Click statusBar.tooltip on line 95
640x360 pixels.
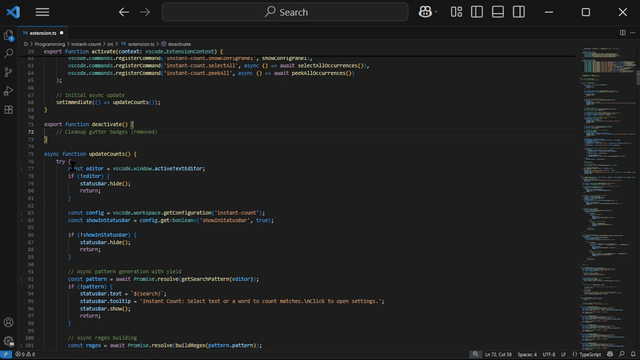[x=105, y=301]
